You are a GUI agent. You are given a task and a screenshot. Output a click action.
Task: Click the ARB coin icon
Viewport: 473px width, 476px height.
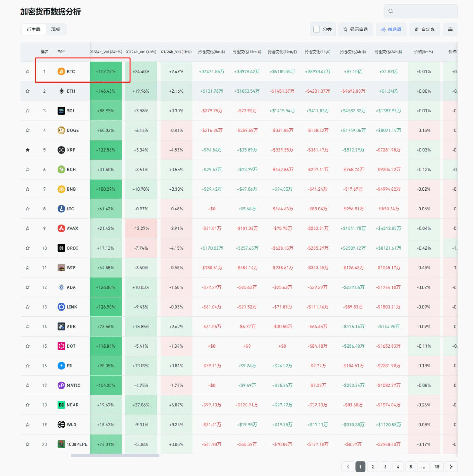(x=61, y=327)
